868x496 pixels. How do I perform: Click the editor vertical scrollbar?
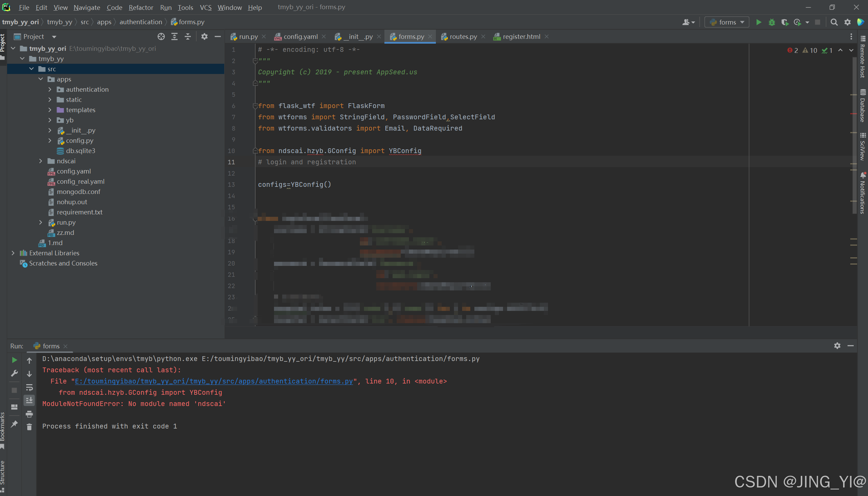(x=854, y=136)
